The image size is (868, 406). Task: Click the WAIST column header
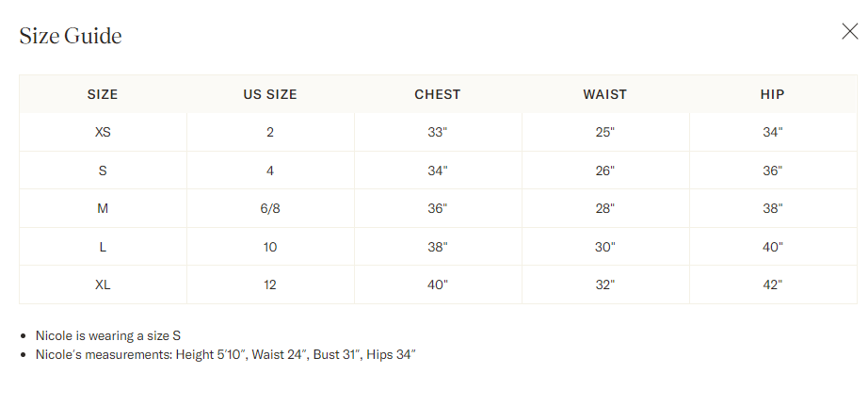tap(605, 94)
